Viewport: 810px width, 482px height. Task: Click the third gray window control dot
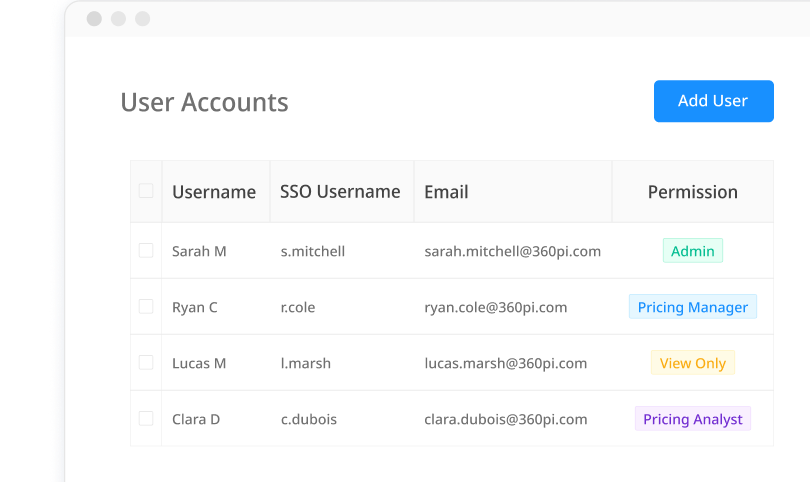click(x=142, y=19)
